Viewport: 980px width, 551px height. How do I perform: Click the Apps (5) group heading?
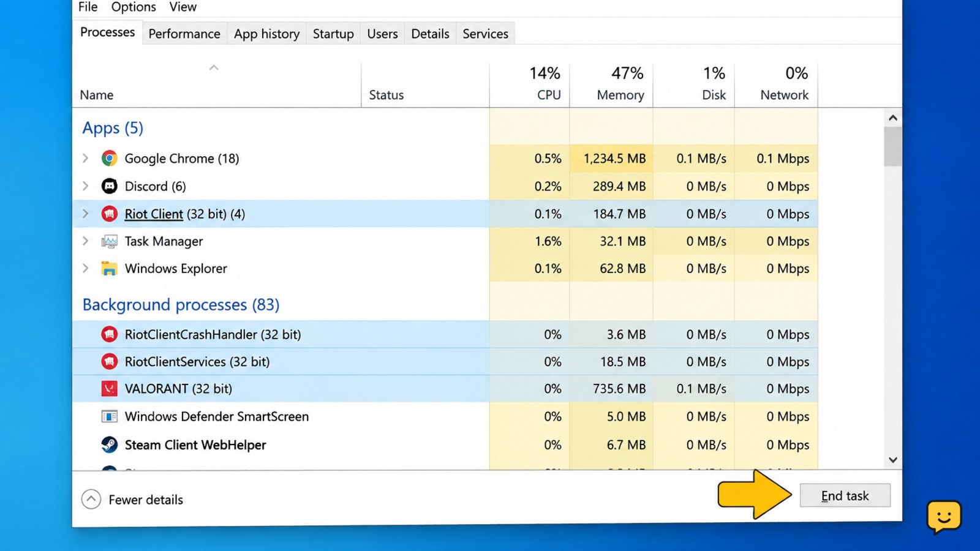(113, 128)
